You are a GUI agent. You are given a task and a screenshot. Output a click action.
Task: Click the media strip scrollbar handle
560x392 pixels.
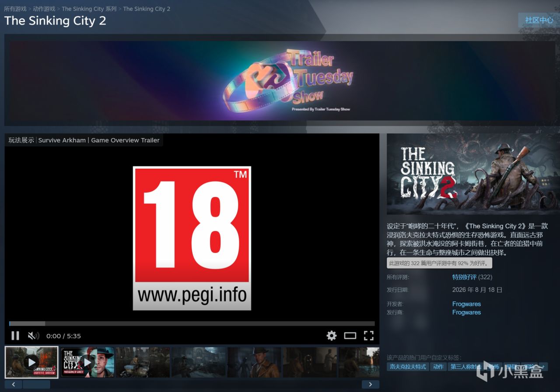coord(36,385)
